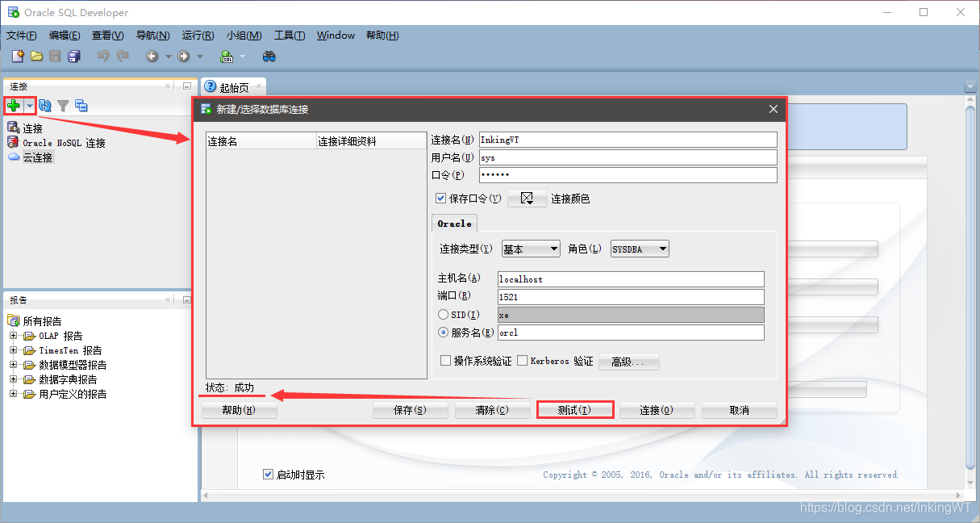The height and width of the screenshot is (523, 980).
Task: Select the 服务名 radio button
Action: (443, 333)
